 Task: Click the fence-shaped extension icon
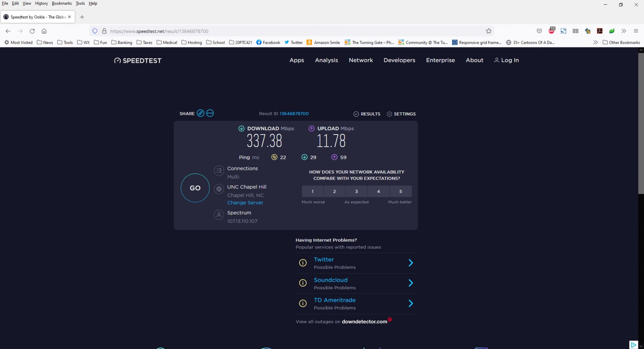575,31
